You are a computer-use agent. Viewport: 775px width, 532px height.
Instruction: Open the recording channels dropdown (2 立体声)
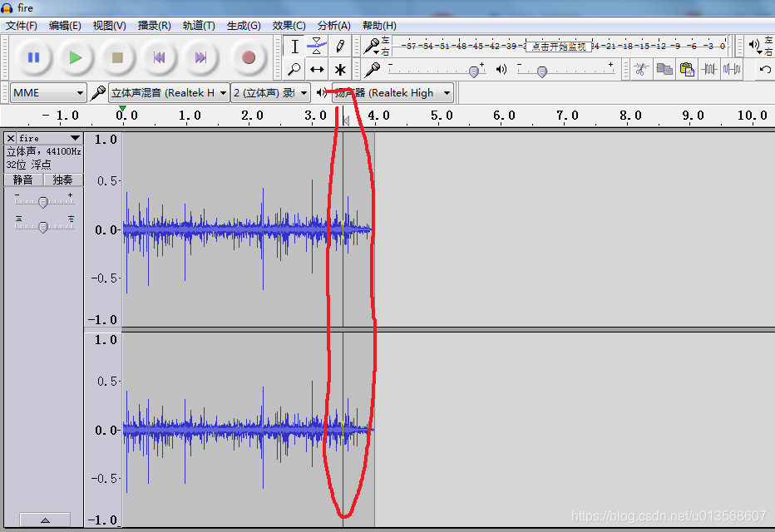(x=270, y=93)
